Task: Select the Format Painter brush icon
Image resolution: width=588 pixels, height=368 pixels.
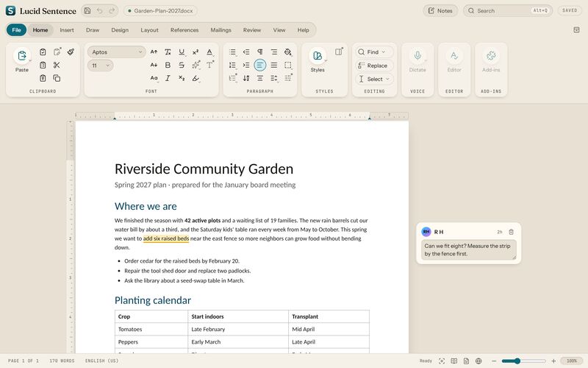Action: (x=71, y=52)
